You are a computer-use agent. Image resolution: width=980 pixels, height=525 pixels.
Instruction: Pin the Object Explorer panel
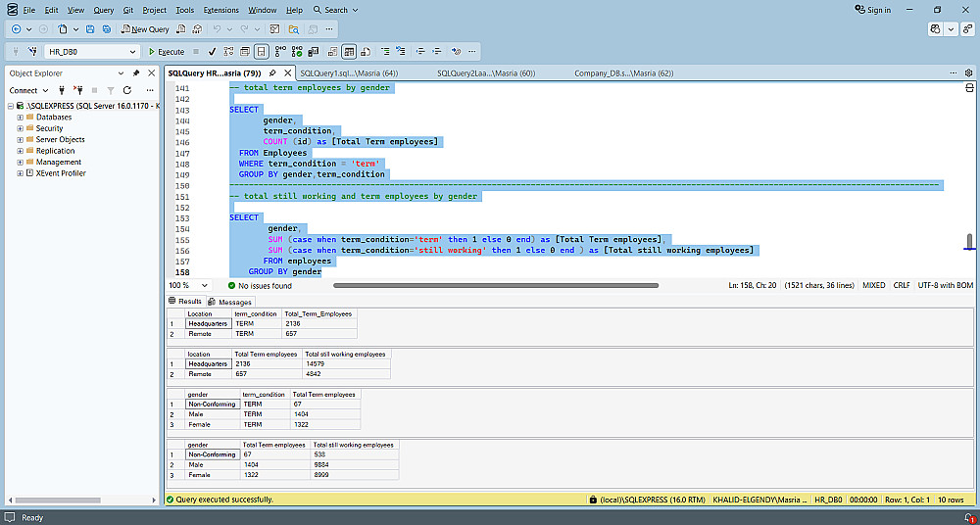136,73
